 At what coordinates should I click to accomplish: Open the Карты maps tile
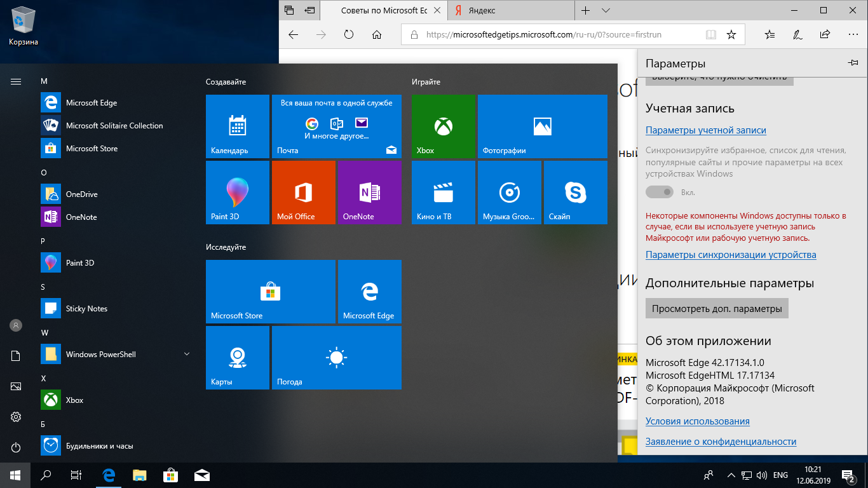238,358
